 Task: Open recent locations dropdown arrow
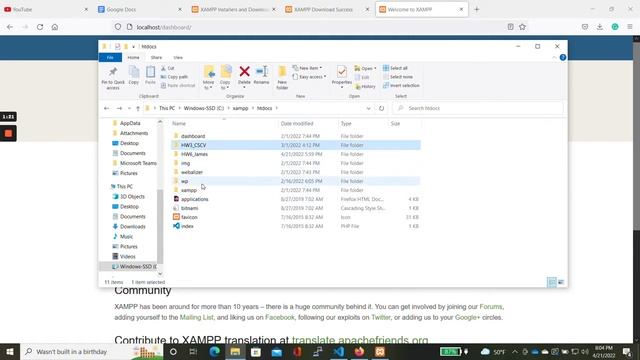(129, 108)
